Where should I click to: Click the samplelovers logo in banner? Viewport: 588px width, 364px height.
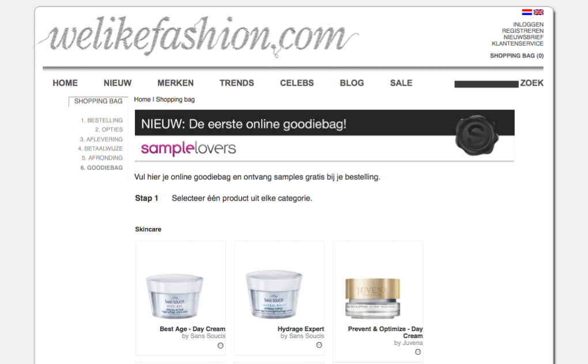click(x=189, y=149)
